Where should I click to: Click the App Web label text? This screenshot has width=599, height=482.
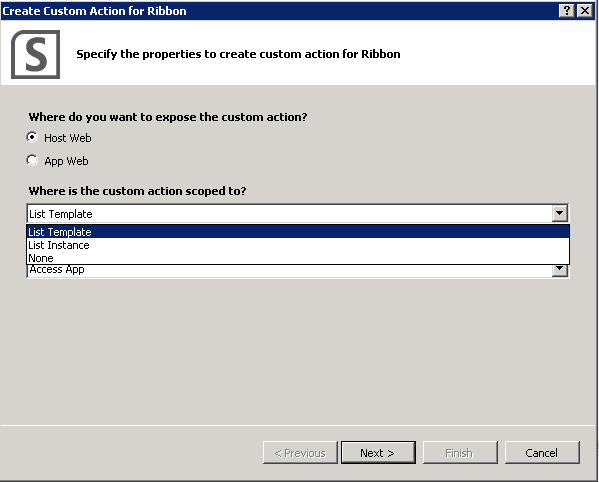[66, 161]
